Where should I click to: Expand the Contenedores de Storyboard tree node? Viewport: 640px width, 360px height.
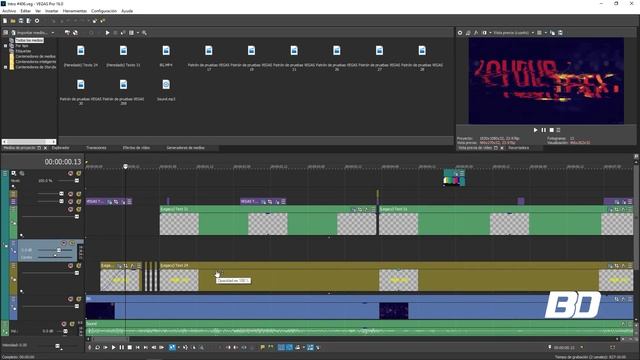click(6, 67)
